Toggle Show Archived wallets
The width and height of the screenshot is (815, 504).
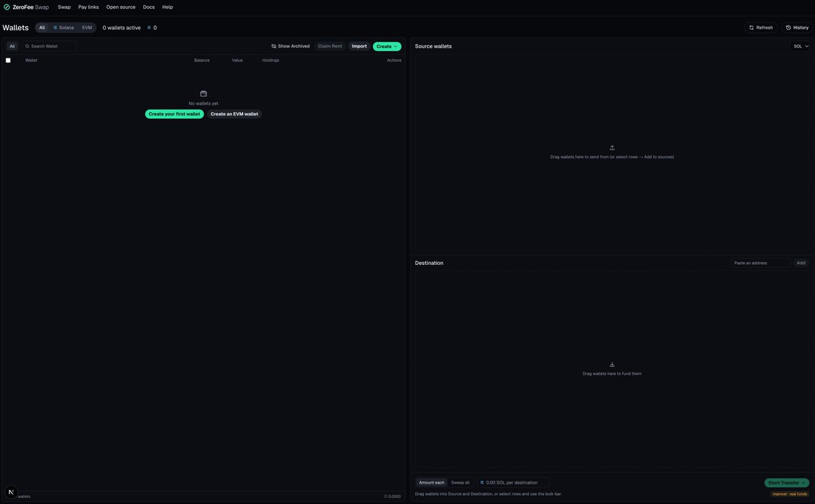tap(291, 46)
